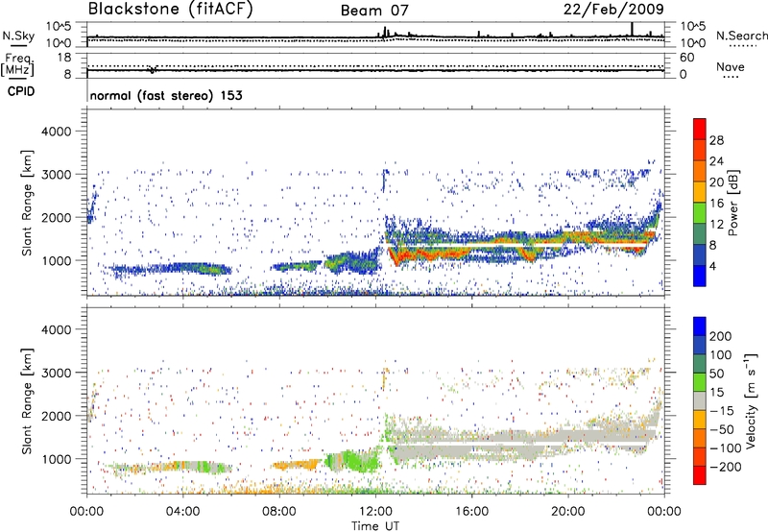The height and width of the screenshot is (532, 768).
Task: Click 'normal (fast stereo) 153' text
Action: point(166,95)
